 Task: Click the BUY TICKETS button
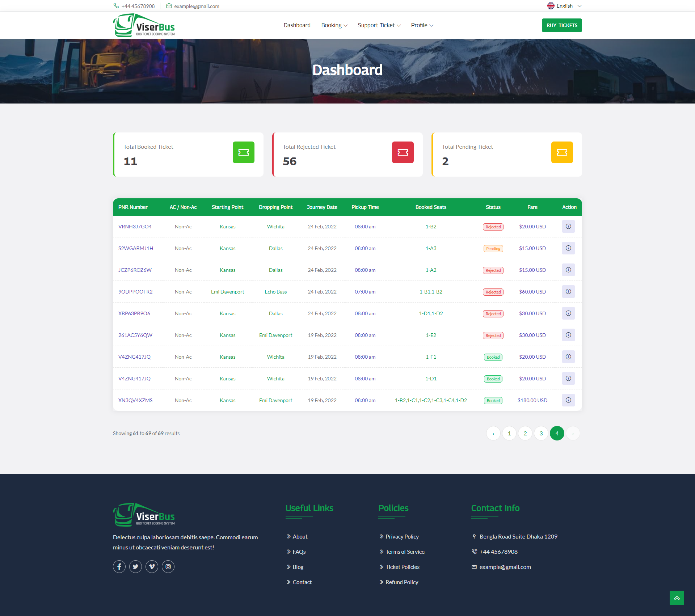(561, 25)
